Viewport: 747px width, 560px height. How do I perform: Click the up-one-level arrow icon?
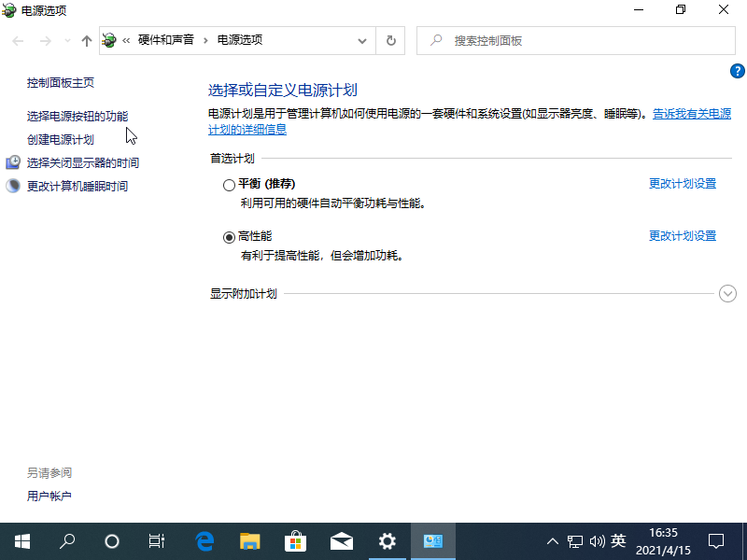[x=86, y=40]
